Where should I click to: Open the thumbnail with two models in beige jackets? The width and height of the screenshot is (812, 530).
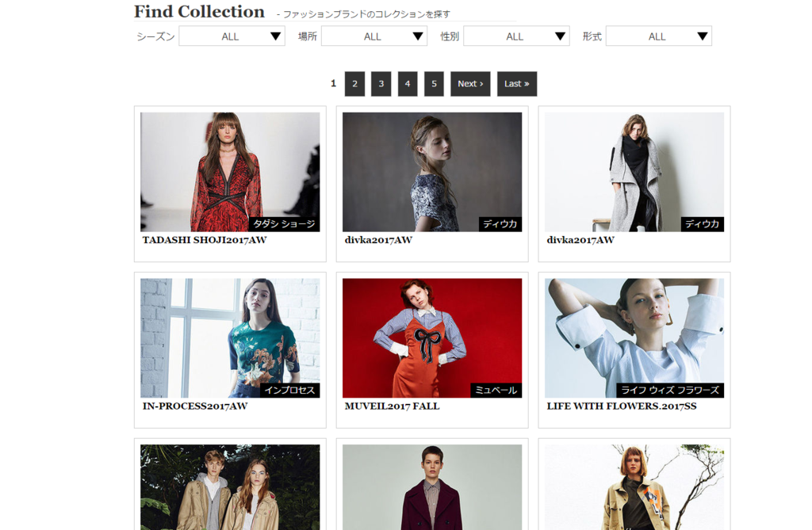(x=230, y=487)
